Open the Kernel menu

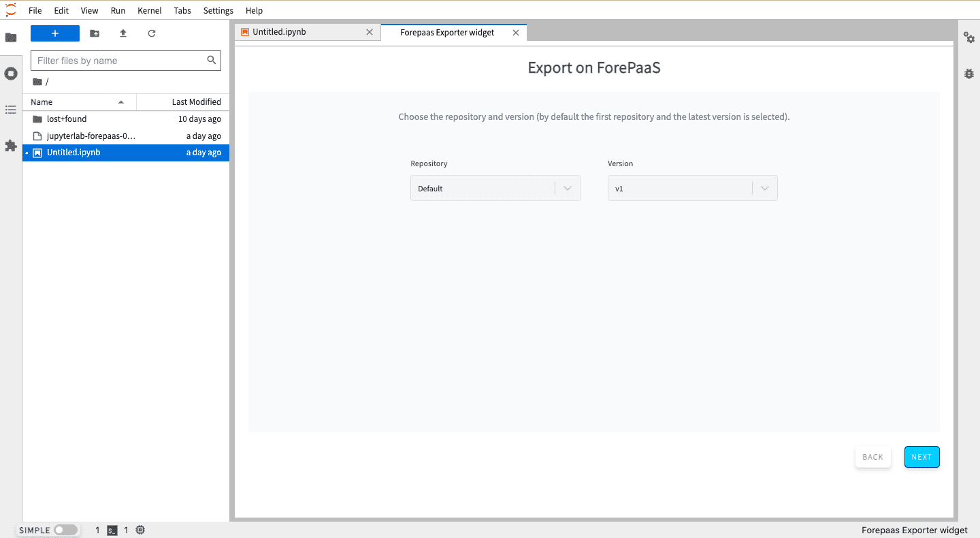tap(150, 11)
